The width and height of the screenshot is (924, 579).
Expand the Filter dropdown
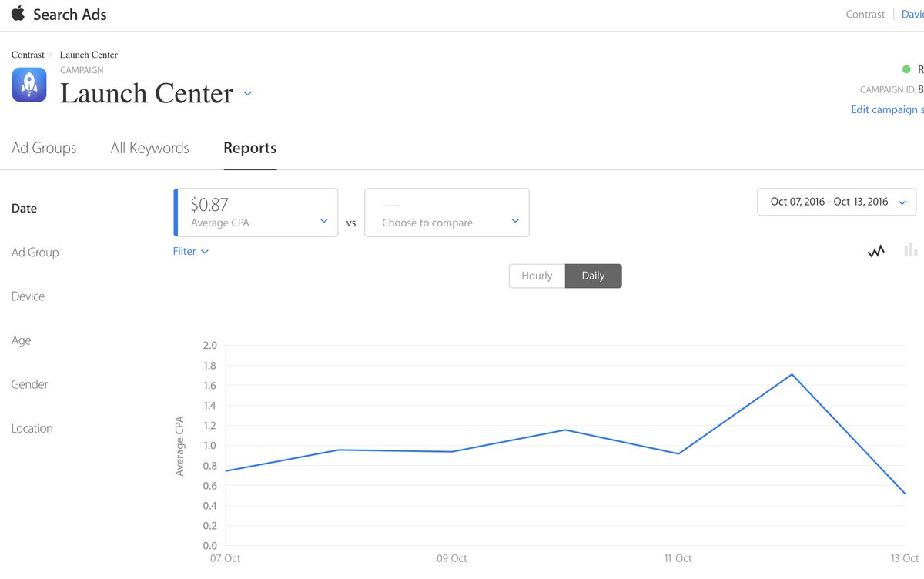(x=191, y=251)
